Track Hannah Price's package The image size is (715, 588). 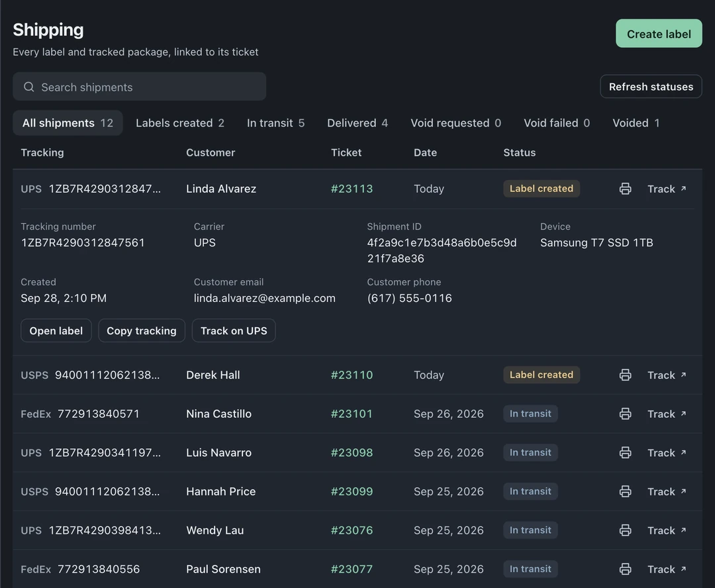(667, 491)
